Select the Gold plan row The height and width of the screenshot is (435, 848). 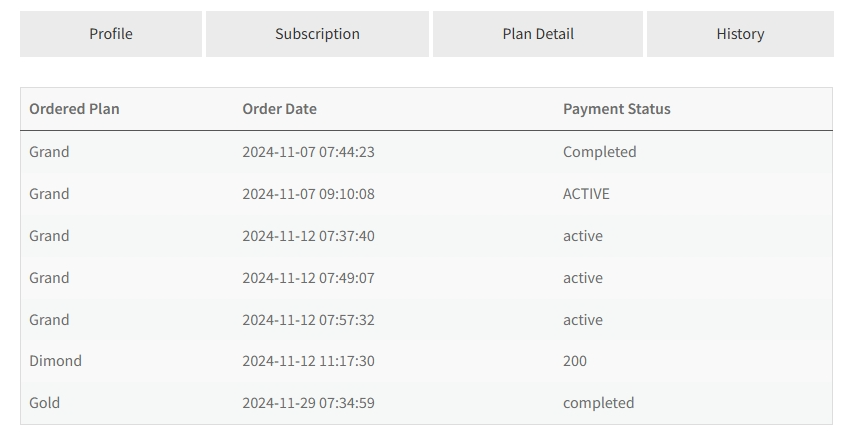44,403
